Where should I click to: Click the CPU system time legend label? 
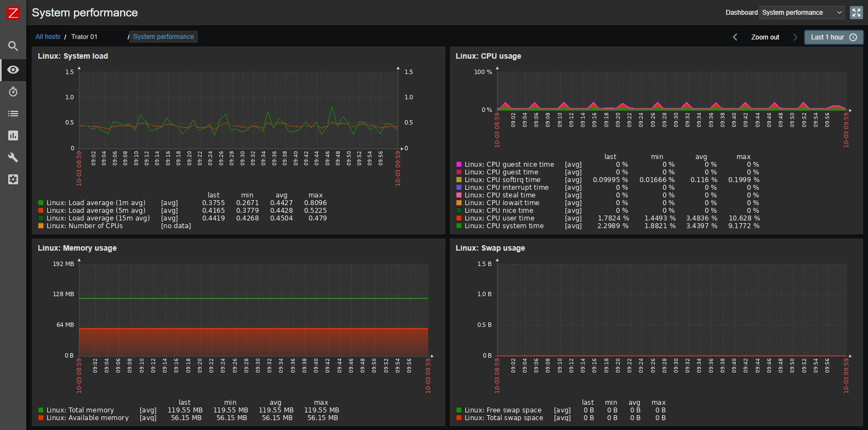click(x=504, y=226)
